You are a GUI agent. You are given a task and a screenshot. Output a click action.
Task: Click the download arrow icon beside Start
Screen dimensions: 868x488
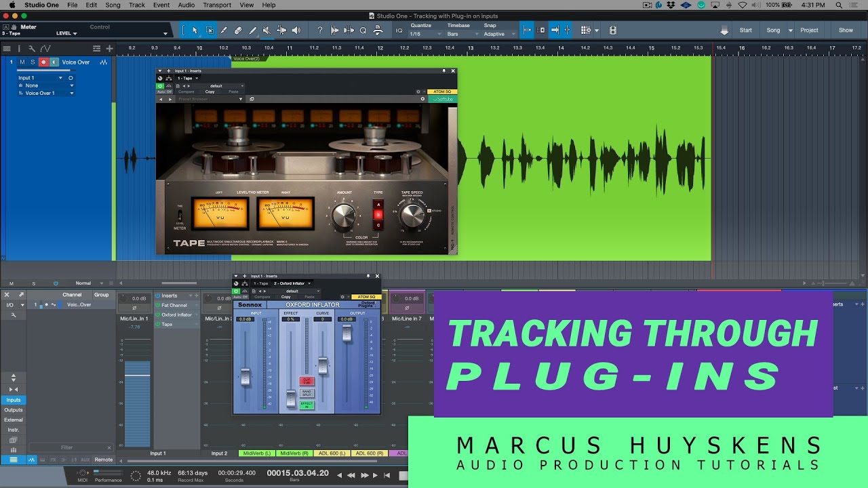point(724,30)
